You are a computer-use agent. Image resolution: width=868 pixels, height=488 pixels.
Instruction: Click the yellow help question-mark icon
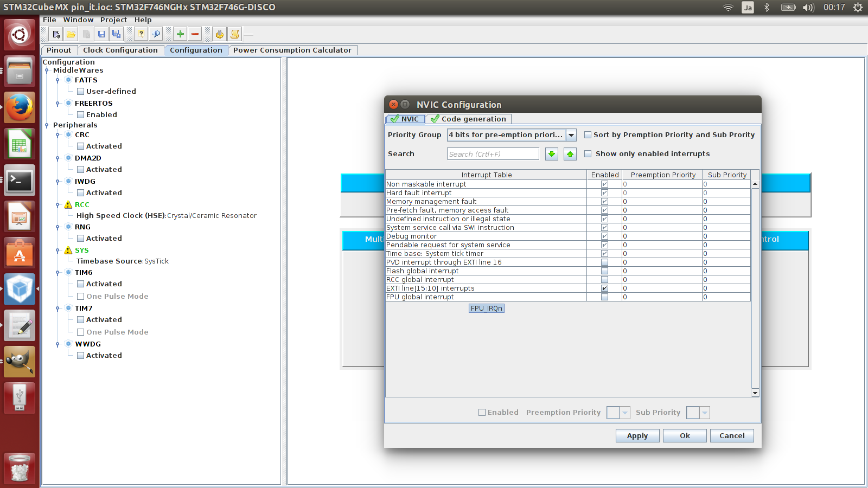(141, 34)
